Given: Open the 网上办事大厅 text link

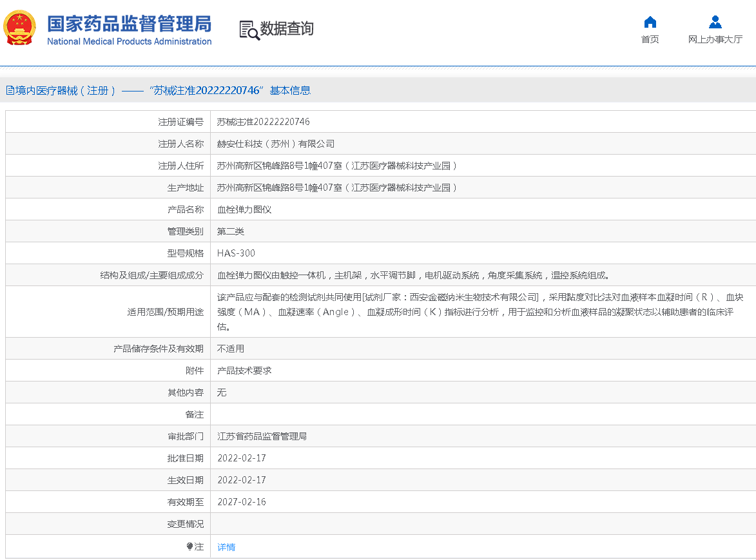Looking at the screenshot, I should click(715, 40).
